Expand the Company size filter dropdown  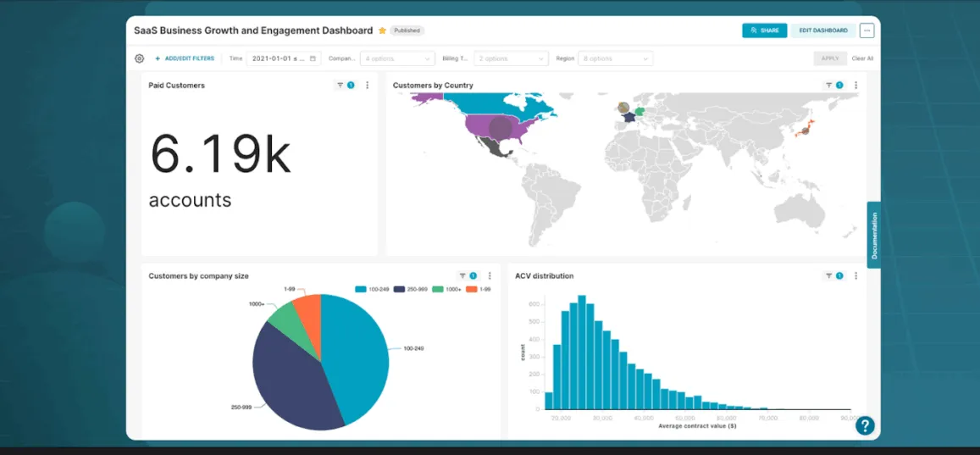click(x=397, y=58)
